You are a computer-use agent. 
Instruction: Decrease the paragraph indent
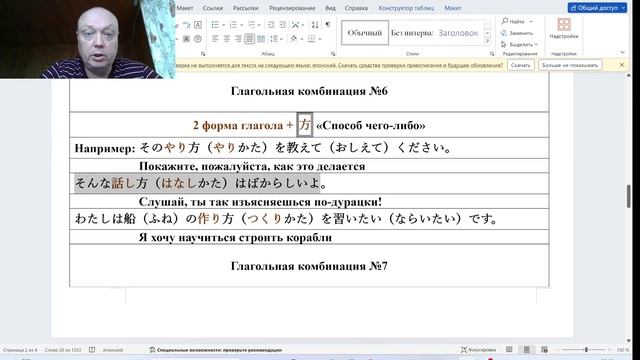click(x=271, y=25)
